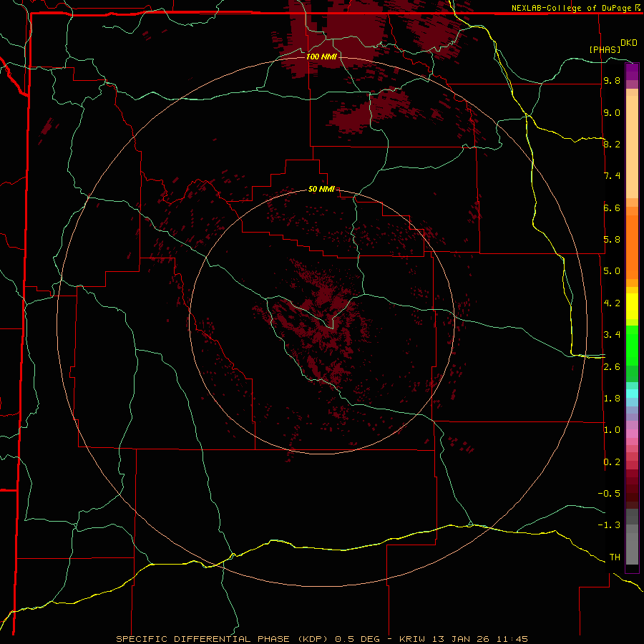Click the yellow band of the color bar
644x644 pixels.
click(632, 306)
